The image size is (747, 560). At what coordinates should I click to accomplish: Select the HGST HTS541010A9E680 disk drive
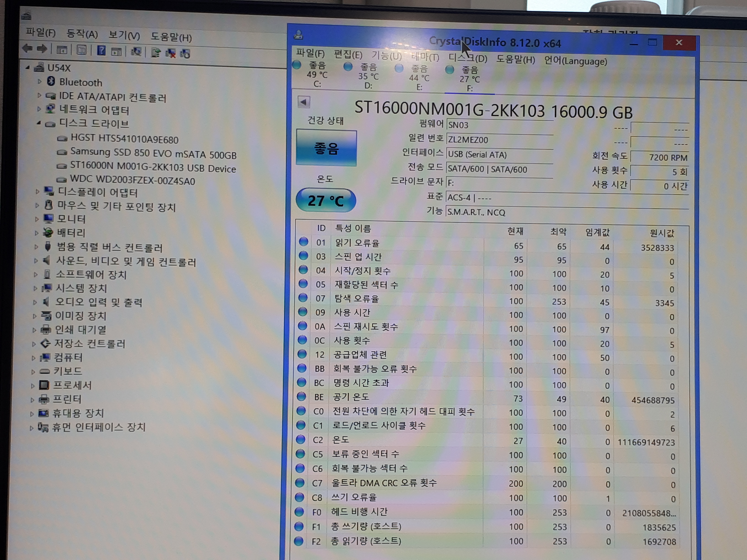coord(124,139)
